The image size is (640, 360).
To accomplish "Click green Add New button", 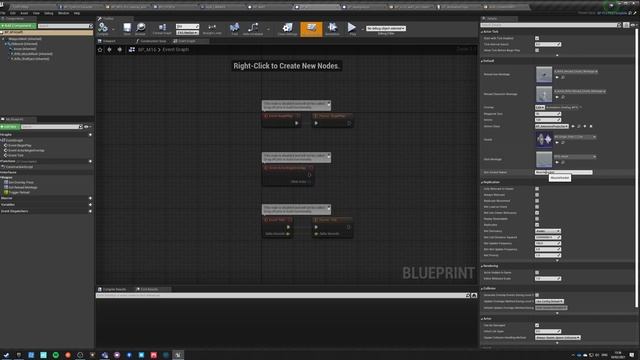I will point(10,127).
